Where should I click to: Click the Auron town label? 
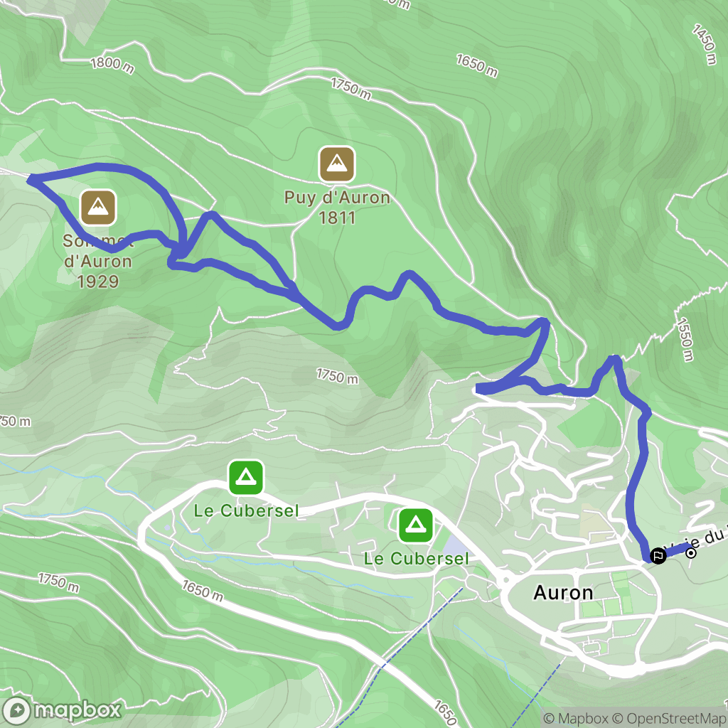click(x=563, y=593)
